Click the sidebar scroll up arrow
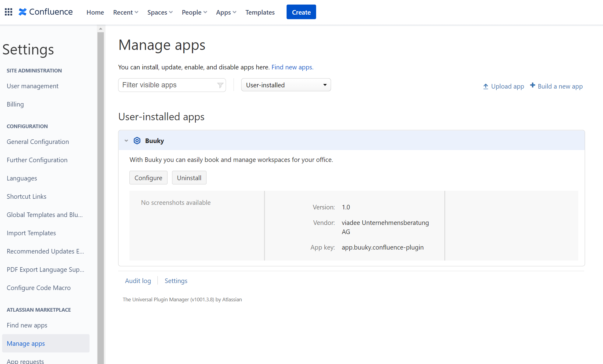603x364 pixels. [x=100, y=29]
